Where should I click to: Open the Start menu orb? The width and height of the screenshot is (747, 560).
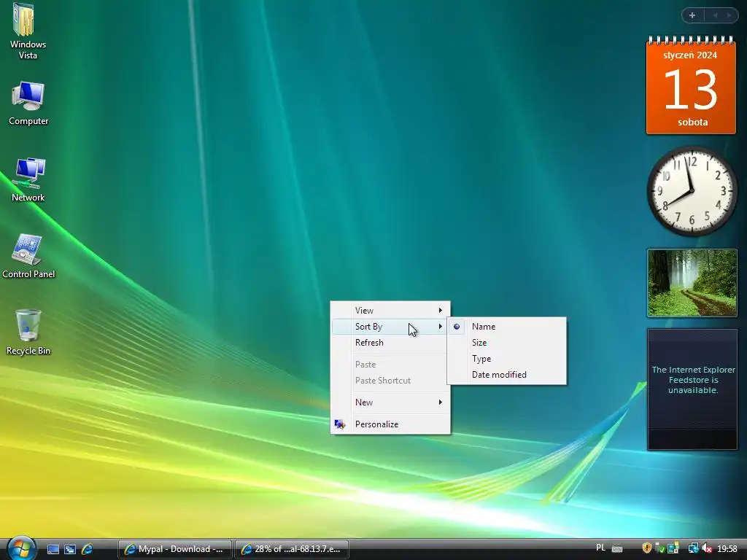[x=20, y=548]
